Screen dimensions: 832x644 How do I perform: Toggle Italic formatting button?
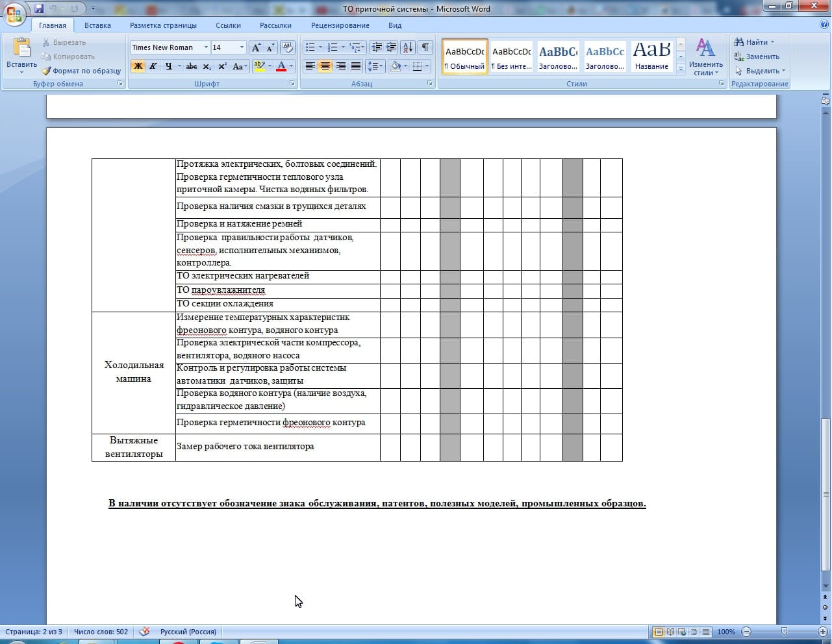(x=153, y=66)
